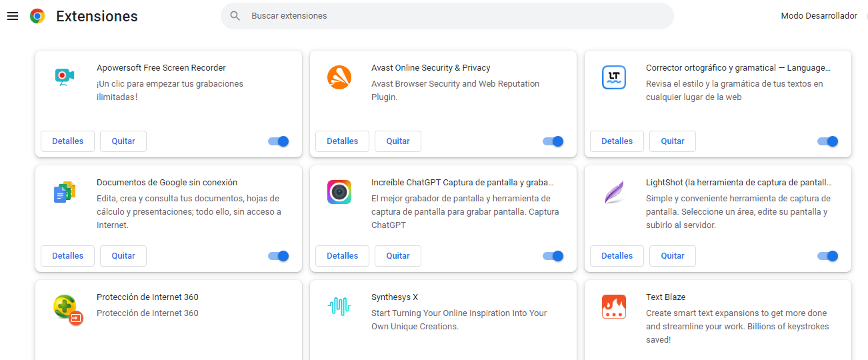The image size is (868, 360).
Task: Click the ChatGPT screen capture camera icon
Action: tap(339, 192)
